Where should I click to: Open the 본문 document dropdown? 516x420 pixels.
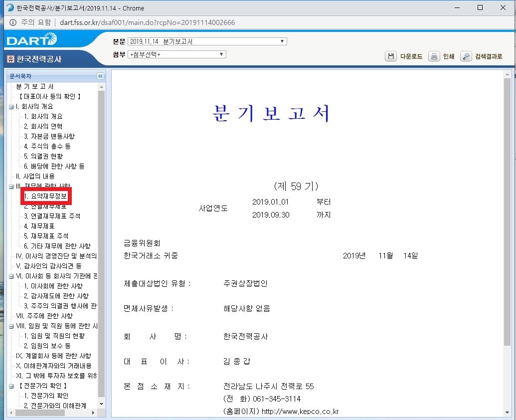point(207,41)
